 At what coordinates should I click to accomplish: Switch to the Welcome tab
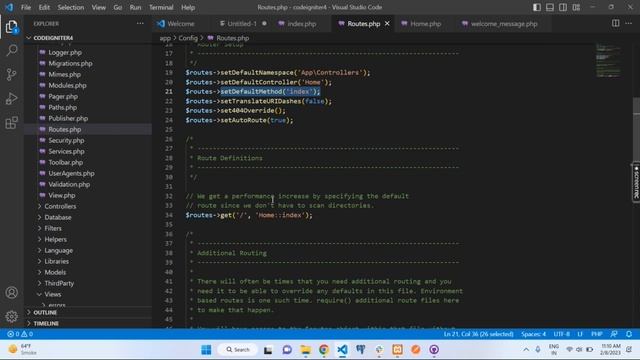(x=181, y=24)
